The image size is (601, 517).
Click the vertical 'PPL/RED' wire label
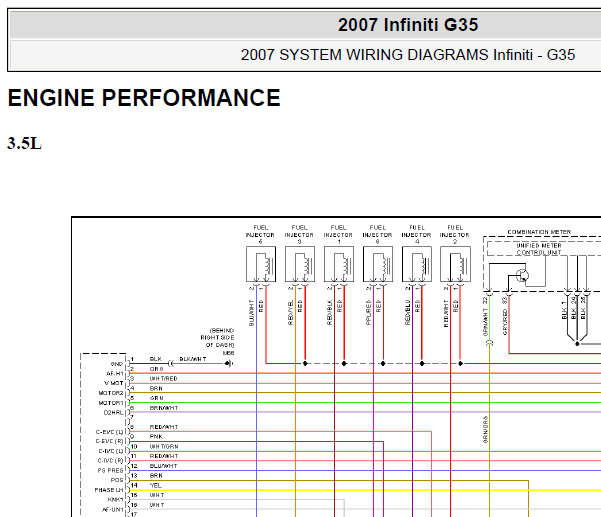[x=368, y=312]
